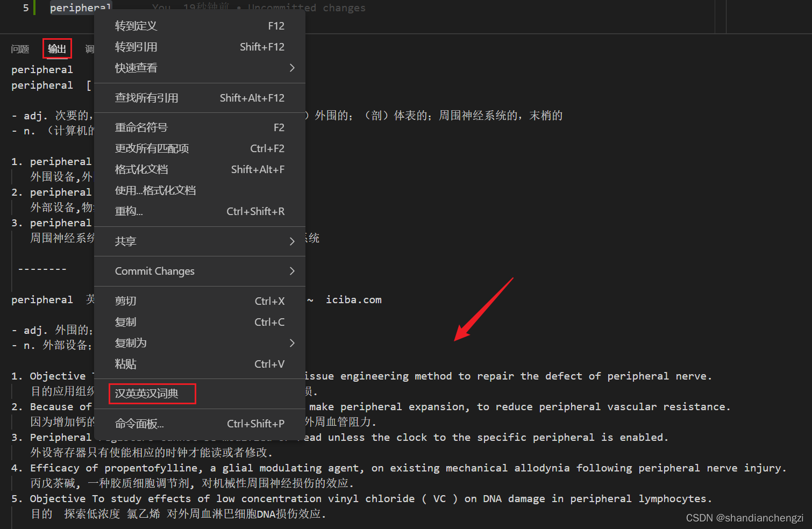The height and width of the screenshot is (529, 812).
Task: Choose 重命名符号 menu option
Action: coord(200,127)
